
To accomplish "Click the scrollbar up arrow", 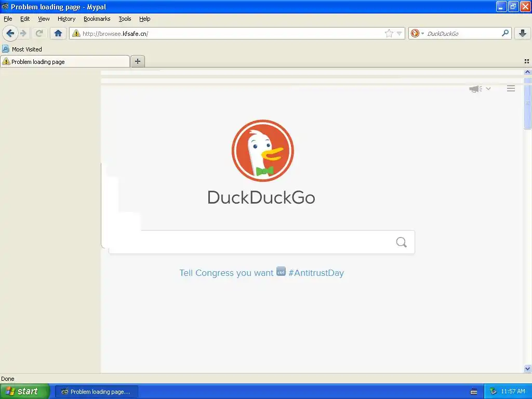I will click(x=527, y=72).
